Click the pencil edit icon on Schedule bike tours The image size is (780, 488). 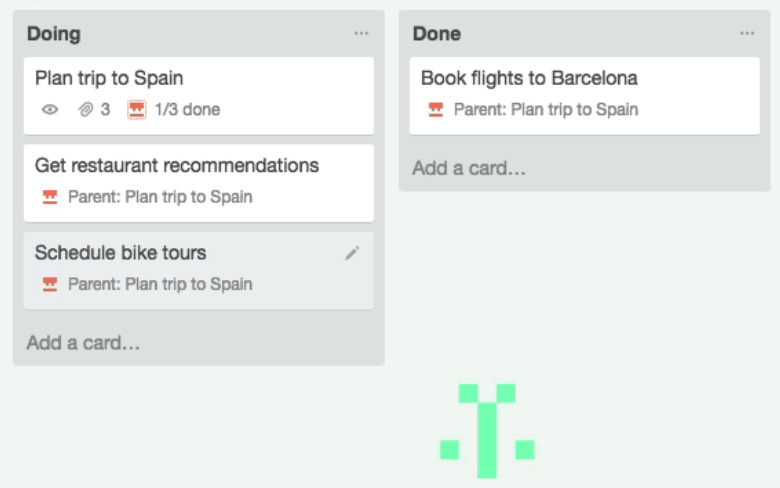click(x=352, y=254)
